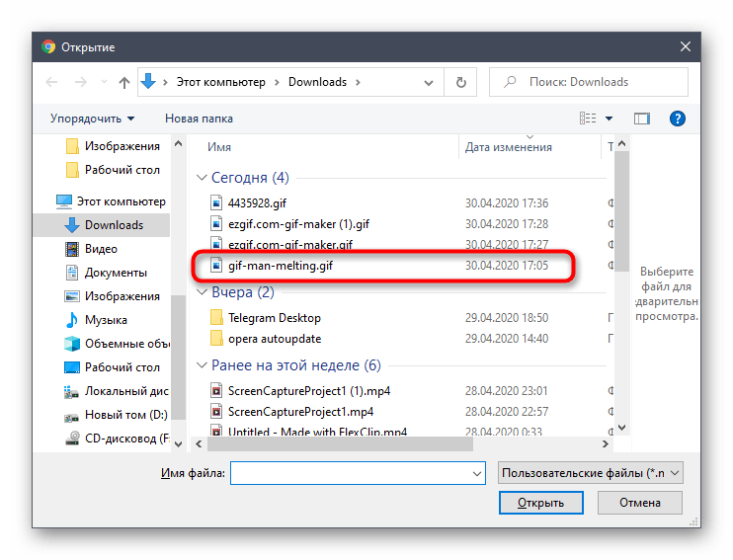Viewport: 733px width, 560px height.
Task: Open the file type filter dropdown
Action: (x=591, y=474)
